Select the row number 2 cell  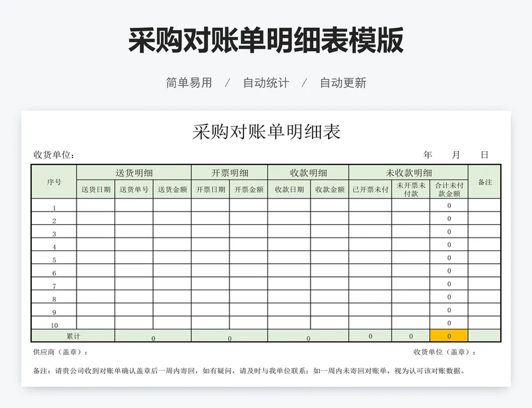pos(54,218)
